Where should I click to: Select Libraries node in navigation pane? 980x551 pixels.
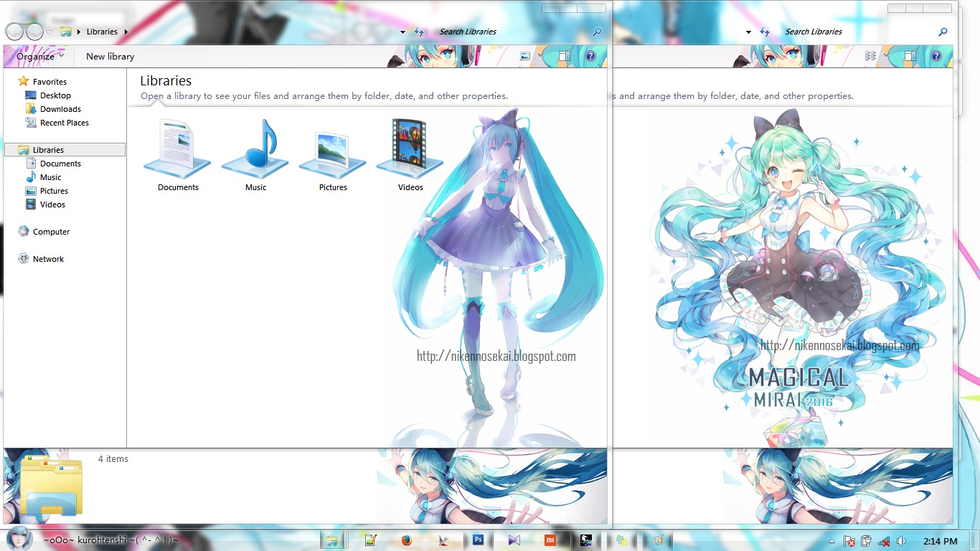[65, 150]
